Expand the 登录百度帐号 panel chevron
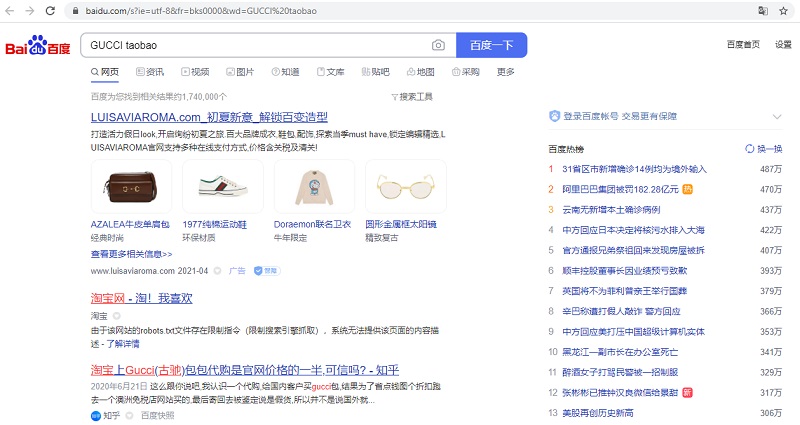Image resolution: width=800 pixels, height=425 pixels. [777, 117]
